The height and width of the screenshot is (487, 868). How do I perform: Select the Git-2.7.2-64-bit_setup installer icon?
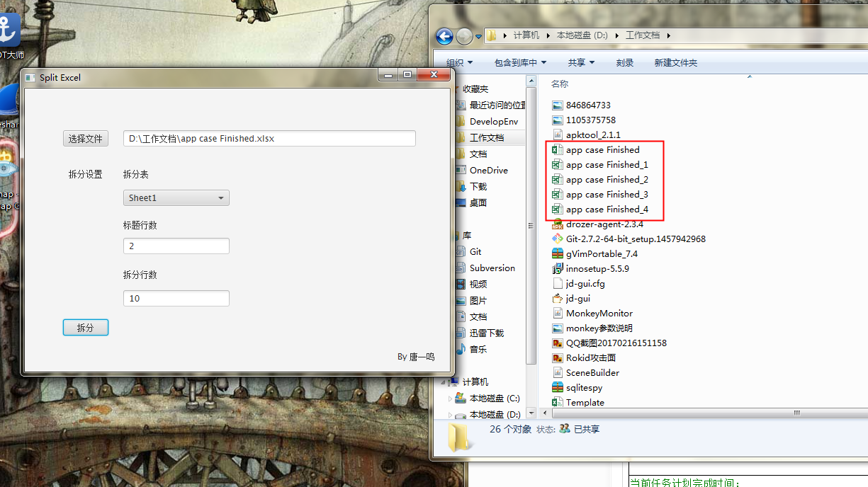pyautogui.click(x=558, y=239)
